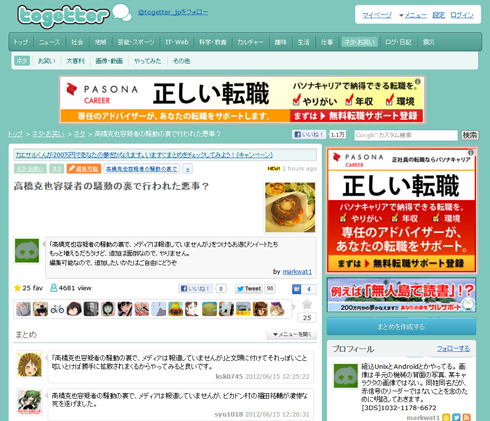Click the markwat1 avatar beside description

(x=27, y=251)
